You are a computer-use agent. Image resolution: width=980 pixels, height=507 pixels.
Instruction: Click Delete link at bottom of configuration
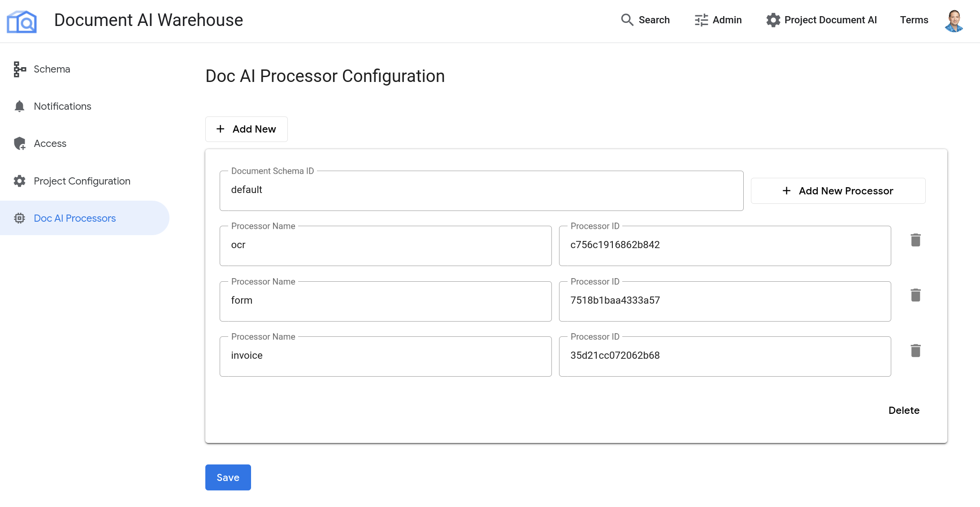pyautogui.click(x=904, y=410)
